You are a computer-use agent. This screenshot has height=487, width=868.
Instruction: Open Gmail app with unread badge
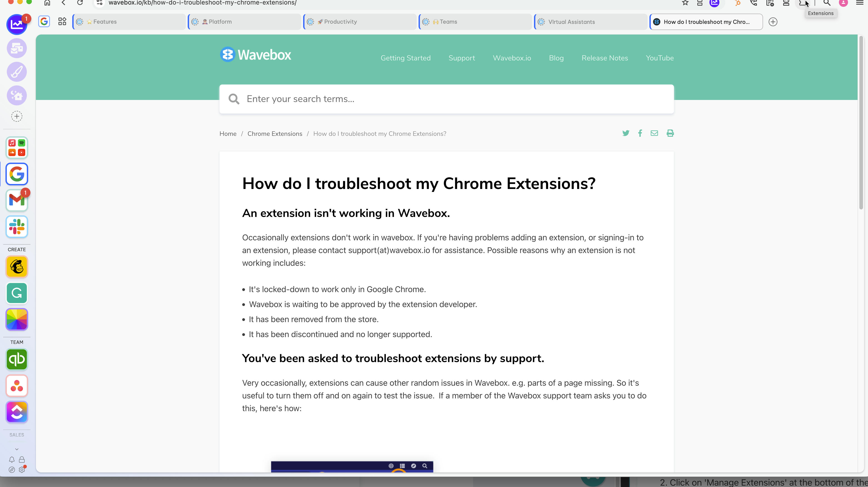coord(17,200)
